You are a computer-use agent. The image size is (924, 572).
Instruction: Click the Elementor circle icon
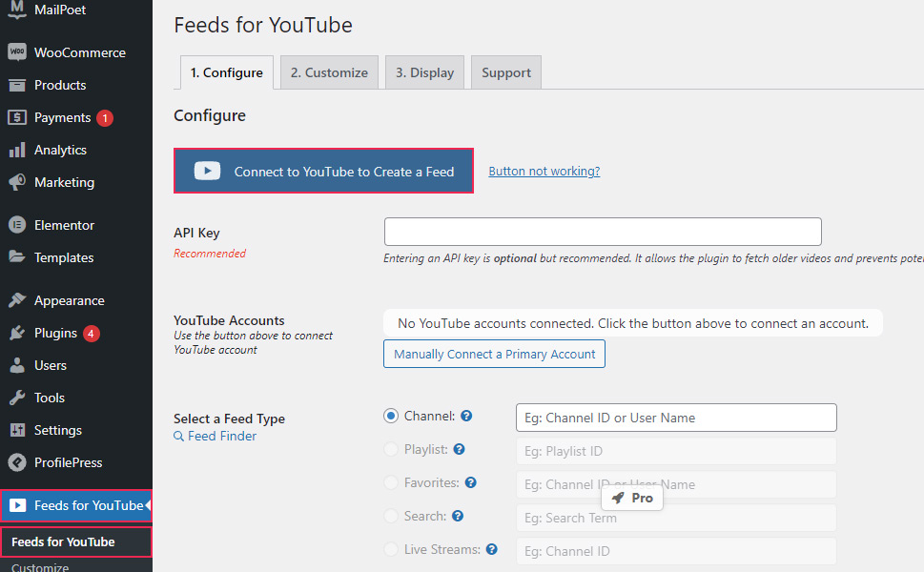pos(17,225)
